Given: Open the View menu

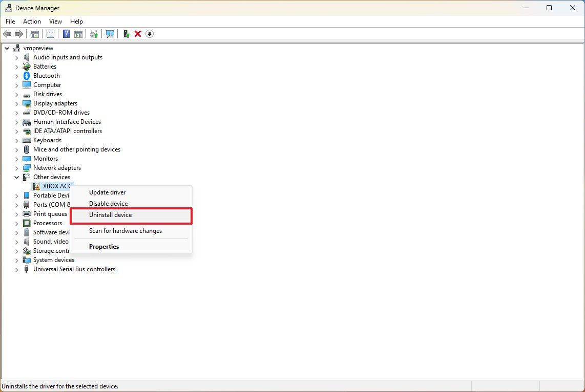Looking at the screenshot, I should click(55, 21).
